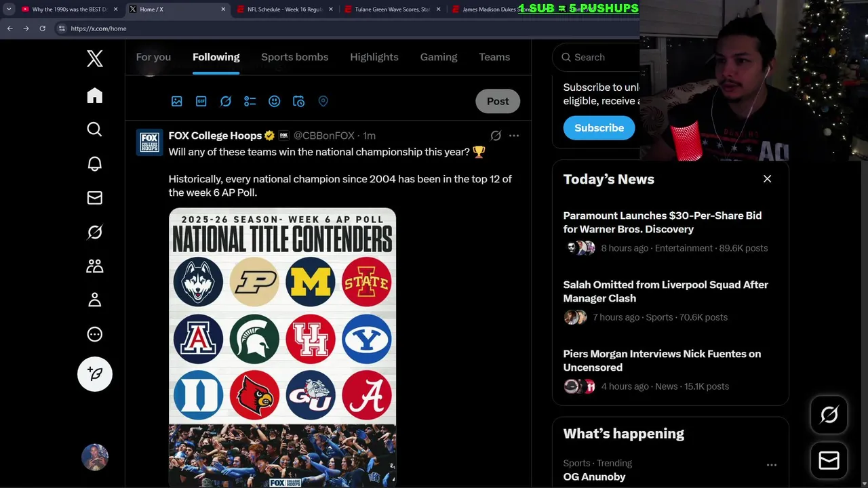Open National Title Contenders image
868x488 pixels.
pos(282,347)
